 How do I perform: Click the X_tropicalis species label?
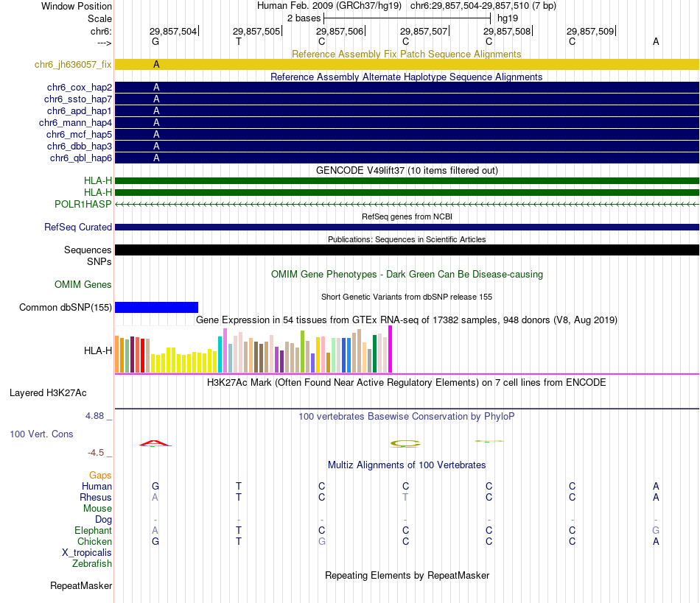(x=87, y=553)
